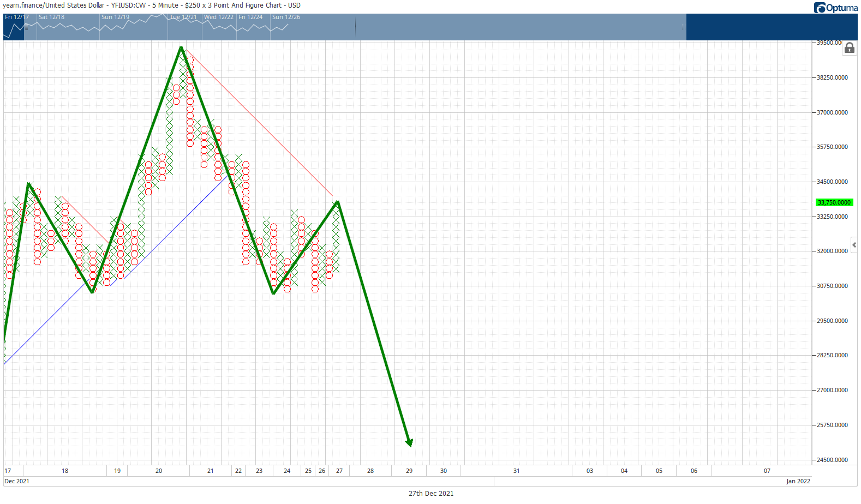The height and width of the screenshot is (504, 861).
Task: Click the Optuma logo
Action: coord(835,8)
